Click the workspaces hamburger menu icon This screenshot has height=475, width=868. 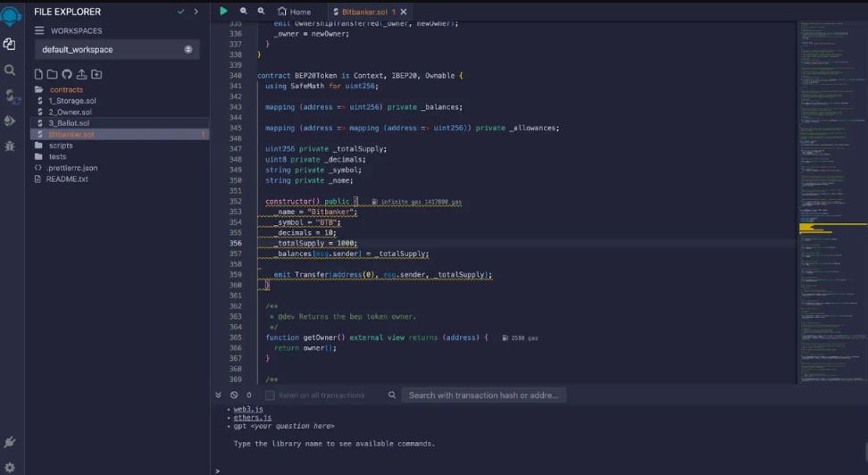coord(38,30)
